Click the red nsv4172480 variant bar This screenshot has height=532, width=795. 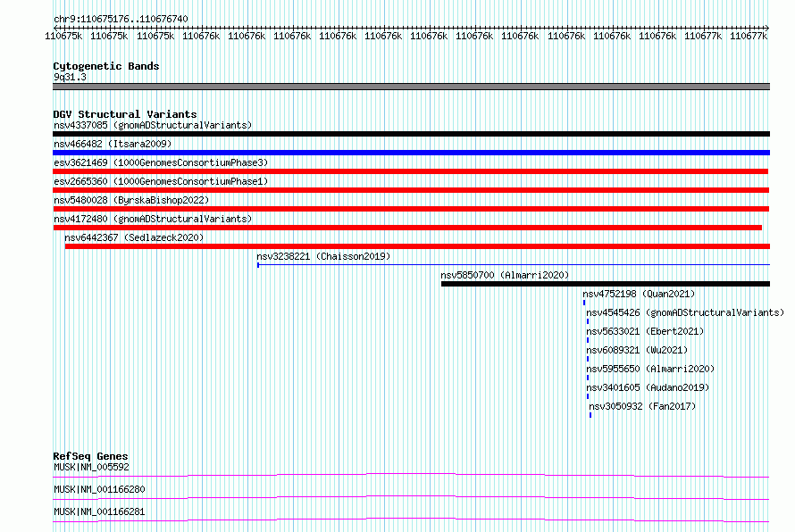click(407, 228)
